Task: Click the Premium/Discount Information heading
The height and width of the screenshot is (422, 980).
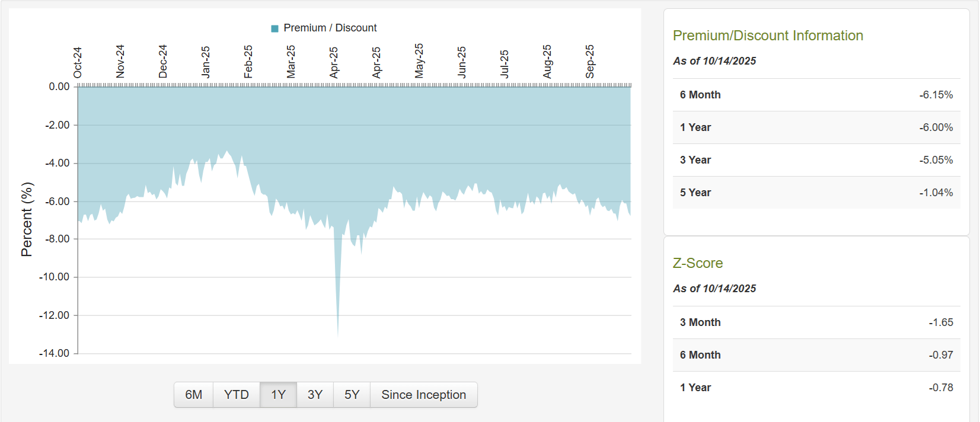Action: [767, 36]
